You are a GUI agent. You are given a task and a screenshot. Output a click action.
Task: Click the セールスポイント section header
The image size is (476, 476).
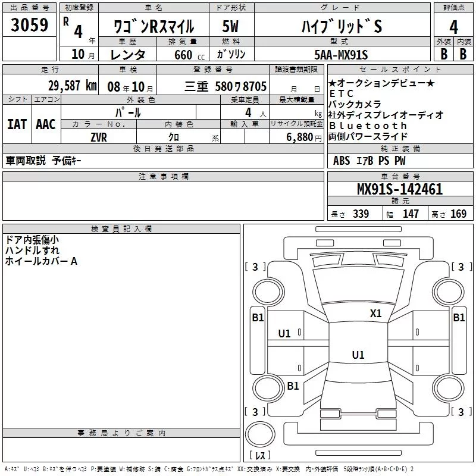click(x=400, y=69)
